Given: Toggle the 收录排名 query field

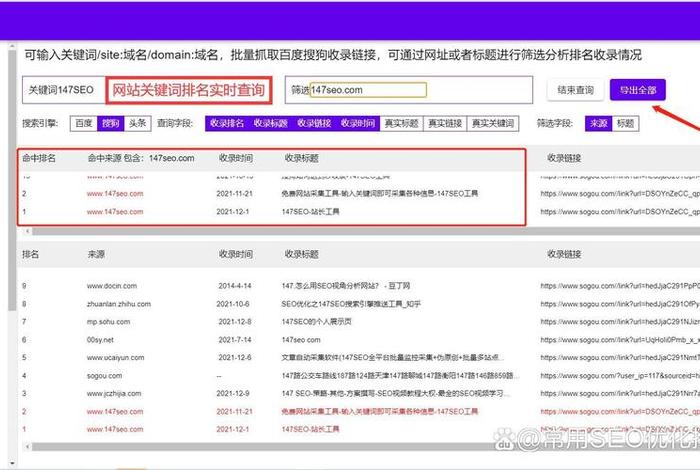Looking at the screenshot, I should click(227, 123).
